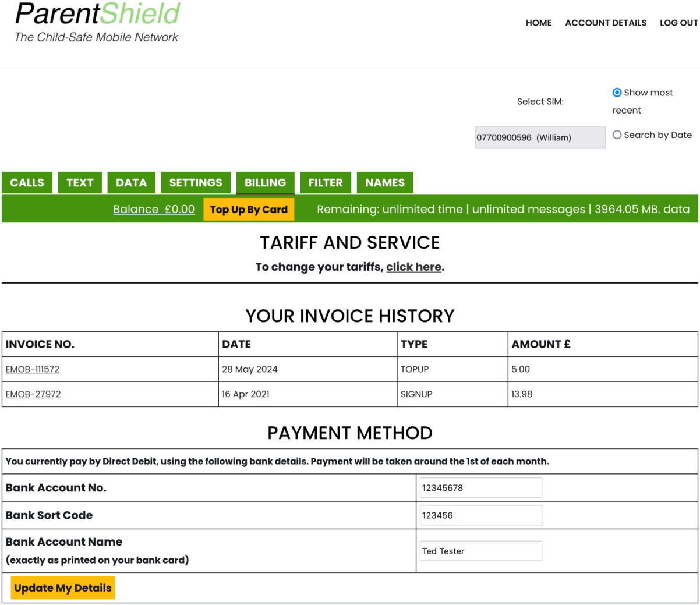Go to the SETTINGS tab
This screenshot has height=605, width=700.
click(195, 182)
